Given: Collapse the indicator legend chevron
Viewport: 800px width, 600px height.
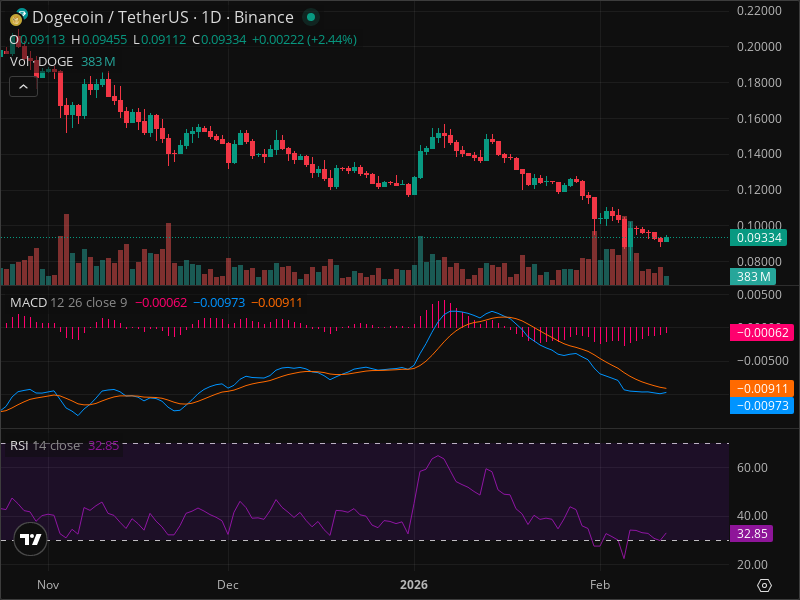Looking at the screenshot, I should pos(23,87).
